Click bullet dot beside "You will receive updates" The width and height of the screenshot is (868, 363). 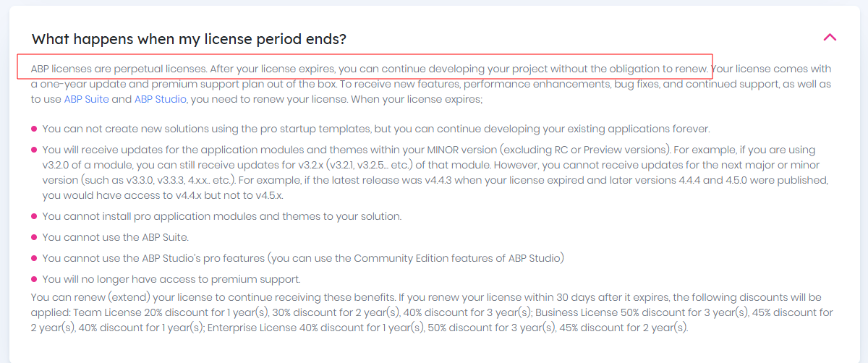[x=34, y=150]
